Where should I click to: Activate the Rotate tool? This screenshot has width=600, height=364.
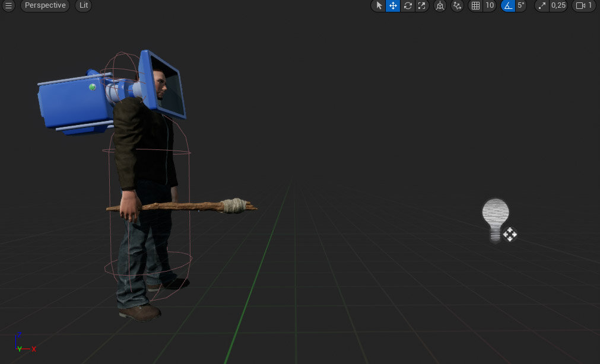pyautogui.click(x=408, y=5)
